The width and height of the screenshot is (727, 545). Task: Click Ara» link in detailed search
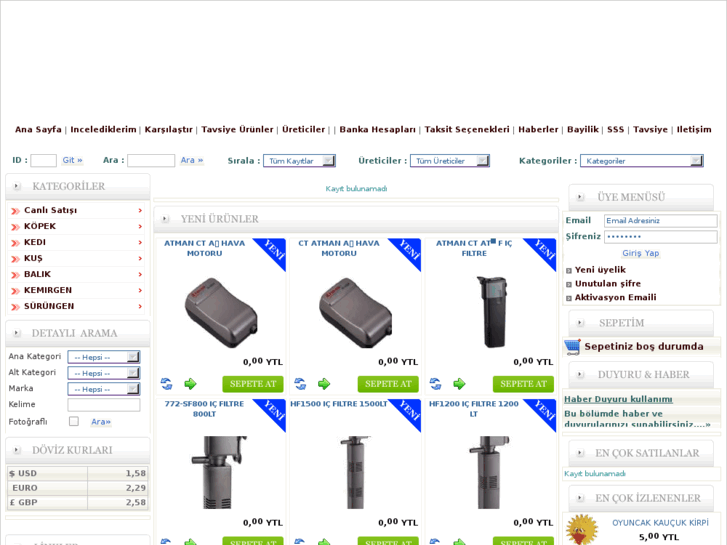pyautogui.click(x=101, y=422)
